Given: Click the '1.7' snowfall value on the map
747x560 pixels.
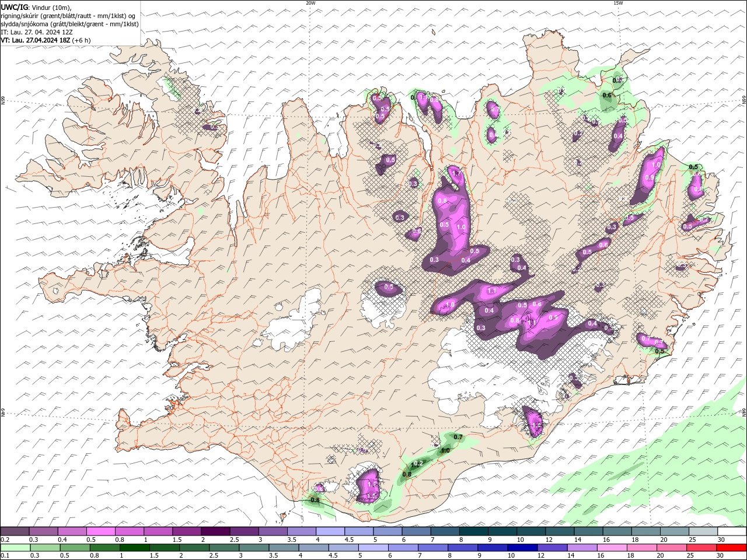Looking at the screenshot, I should pos(457,173).
